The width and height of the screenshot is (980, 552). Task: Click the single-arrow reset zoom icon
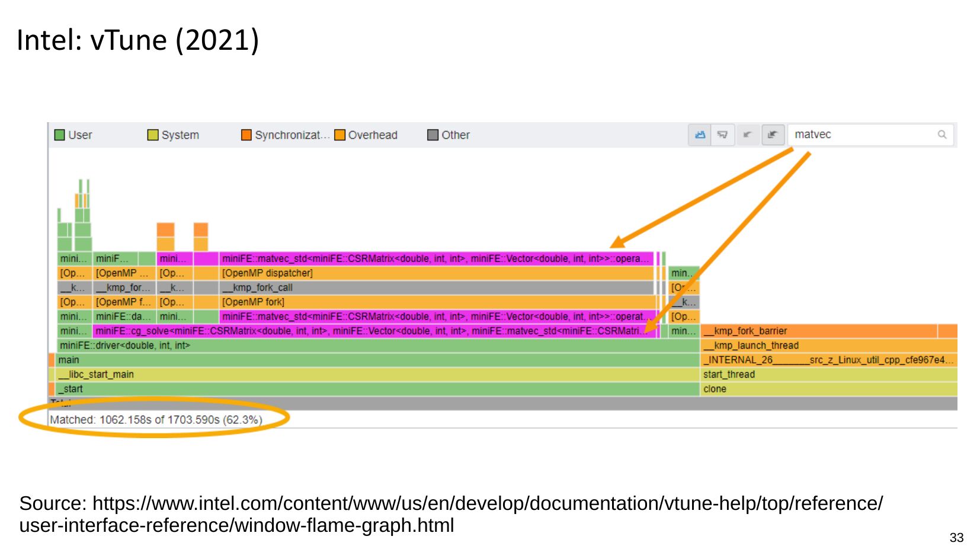coord(748,135)
